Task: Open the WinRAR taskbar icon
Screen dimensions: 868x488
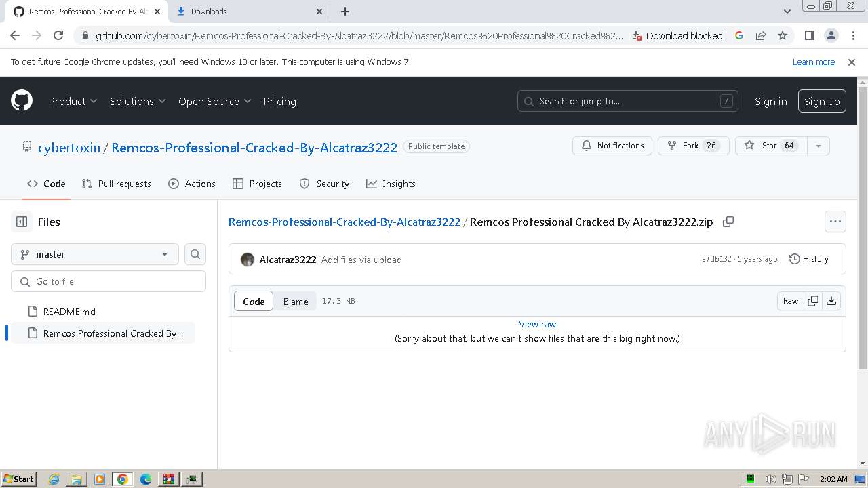Action: click(x=169, y=479)
